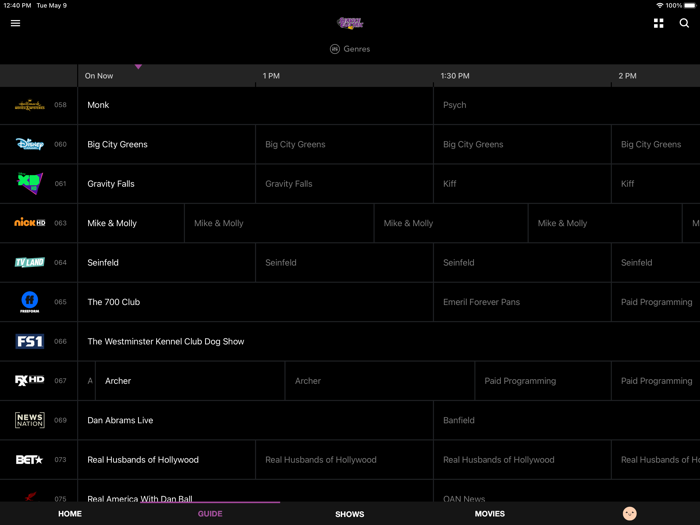Select the FS1 channel 066 logo
The height and width of the screenshot is (525, 700).
coord(29,341)
